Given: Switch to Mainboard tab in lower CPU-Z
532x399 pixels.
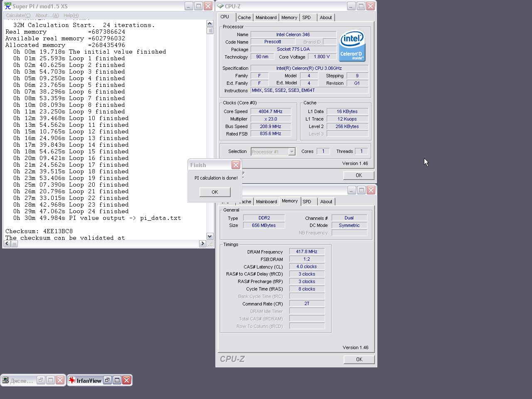Looking at the screenshot, I should pyautogui.click(x=266, y=202).
